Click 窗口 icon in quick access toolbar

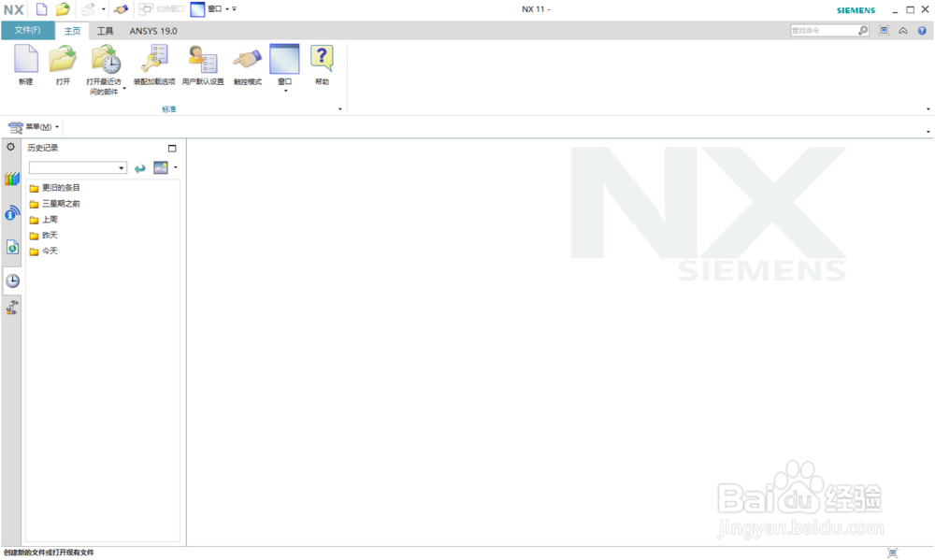point(197,9)
